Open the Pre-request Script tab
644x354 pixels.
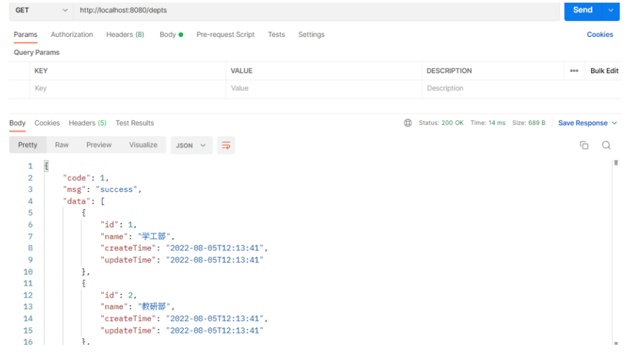(225, 34)
